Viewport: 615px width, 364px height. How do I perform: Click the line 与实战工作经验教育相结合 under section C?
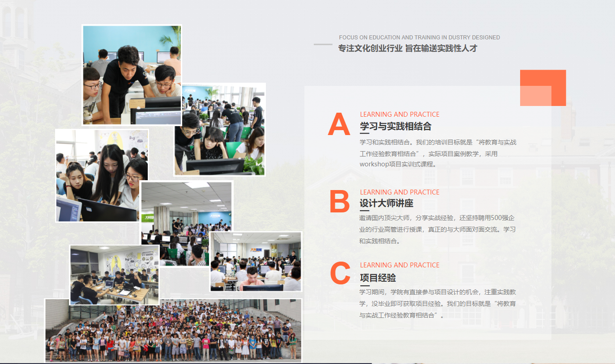point(401,315)
